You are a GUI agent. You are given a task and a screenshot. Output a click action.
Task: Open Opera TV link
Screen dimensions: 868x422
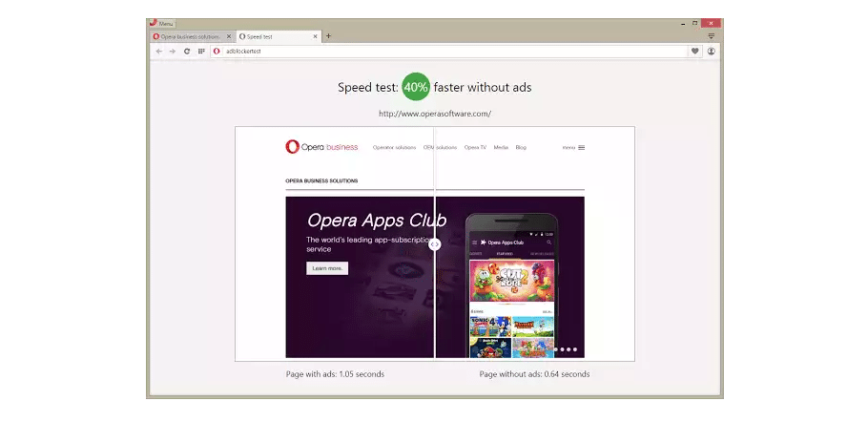[x=475, y=148]
